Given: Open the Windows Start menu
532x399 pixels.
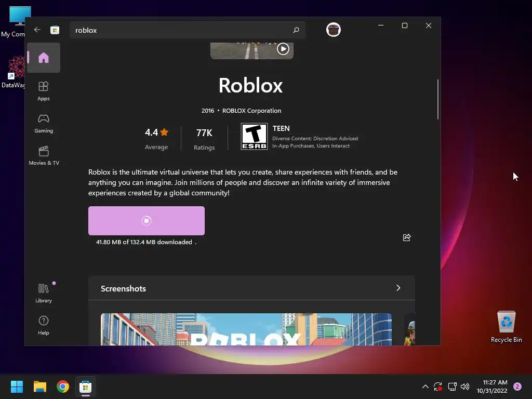Looking at the screenshot, I should click(x=17, y=387).
